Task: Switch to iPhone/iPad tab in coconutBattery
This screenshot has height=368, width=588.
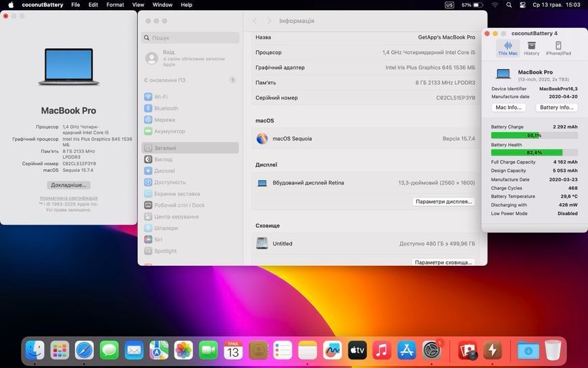Action: point(558,49)
